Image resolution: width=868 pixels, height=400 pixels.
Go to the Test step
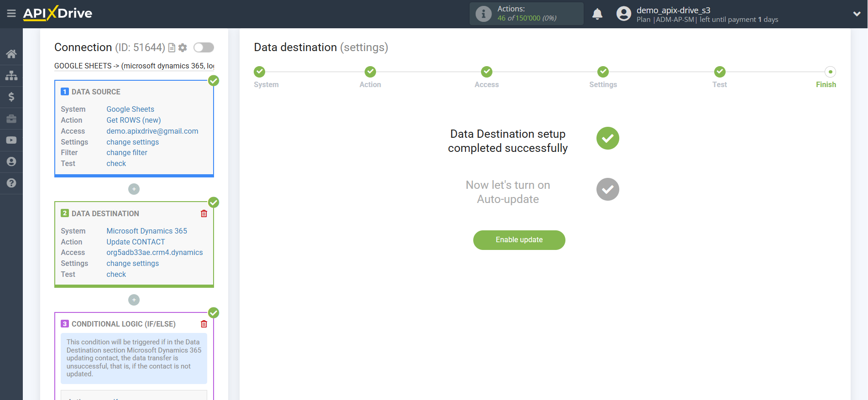coord(720,72)
